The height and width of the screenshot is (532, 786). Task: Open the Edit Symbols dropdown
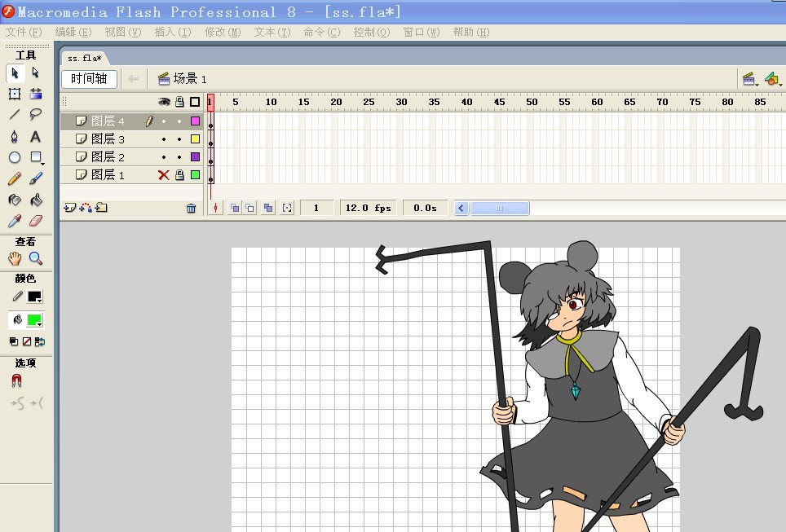(772, 79)
